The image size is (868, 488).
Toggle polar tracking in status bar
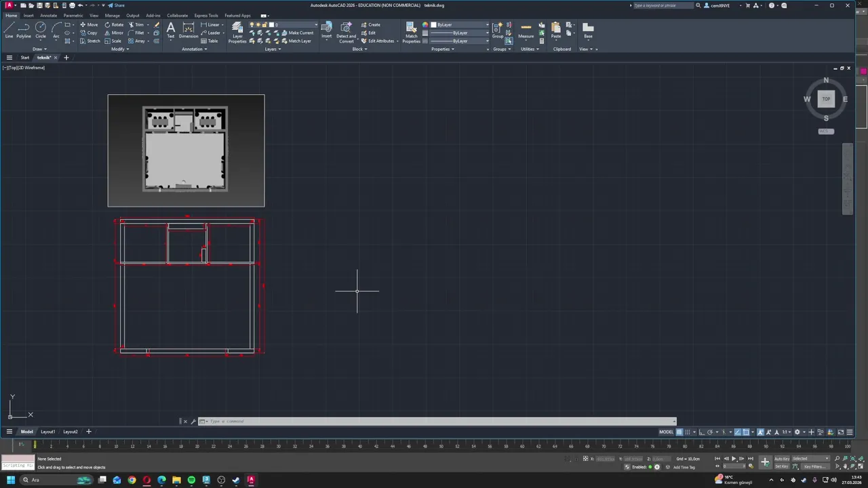coord(710,432)
